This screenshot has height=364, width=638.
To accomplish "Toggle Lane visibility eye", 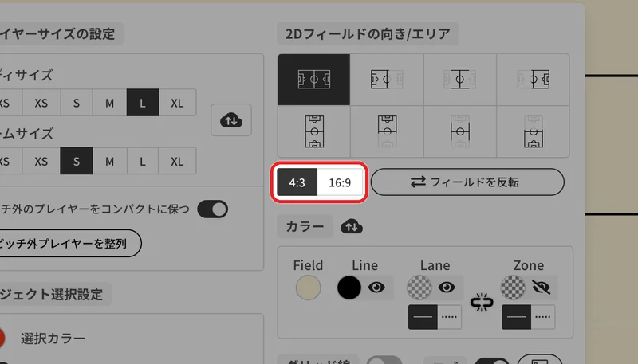I will [447, 288].
